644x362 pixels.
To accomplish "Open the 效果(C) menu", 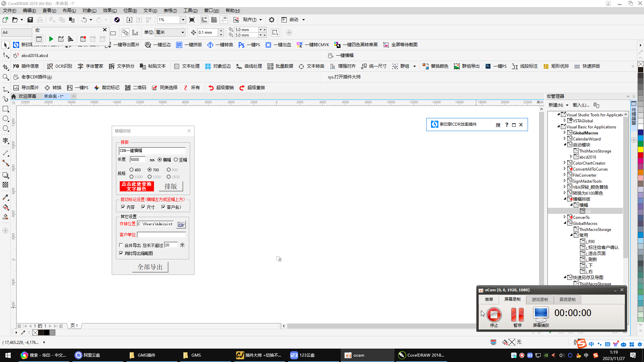I will (x=110, y=11).
